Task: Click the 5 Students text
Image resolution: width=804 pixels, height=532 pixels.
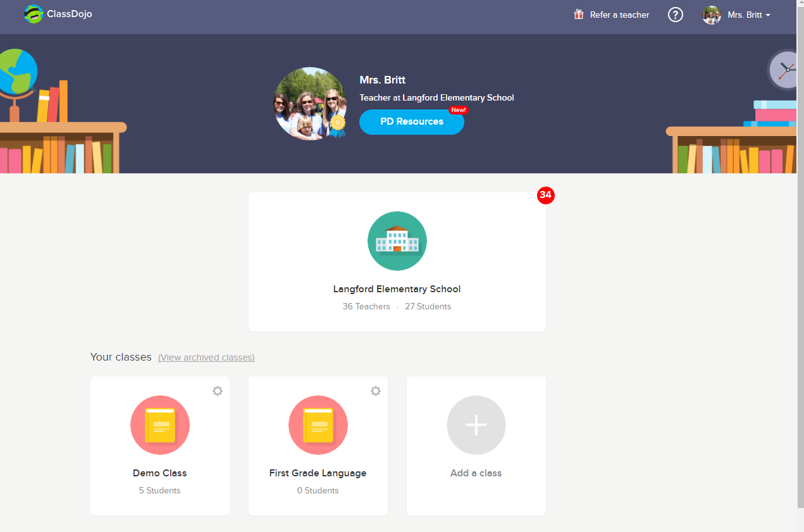Action: click(x=160, y=490)
